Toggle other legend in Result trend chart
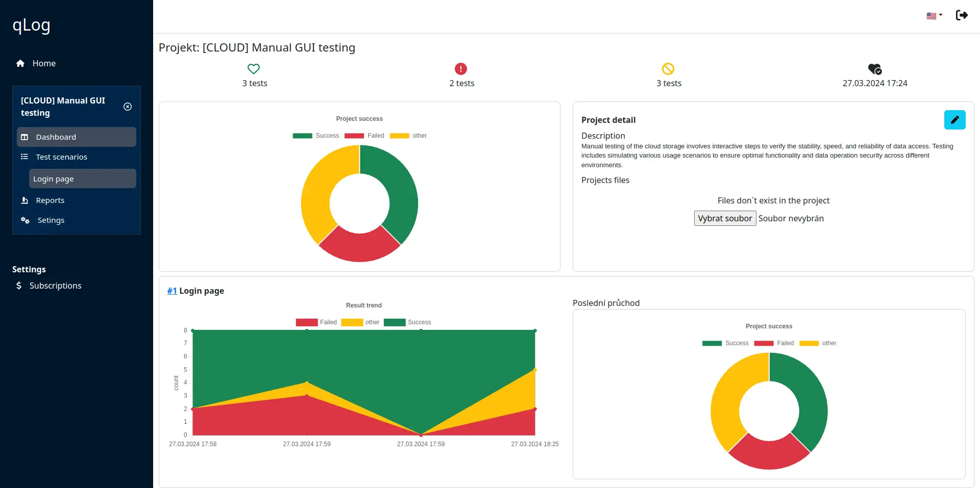The height and width of the screenshot is (488, 980). [x=360, y=322]
